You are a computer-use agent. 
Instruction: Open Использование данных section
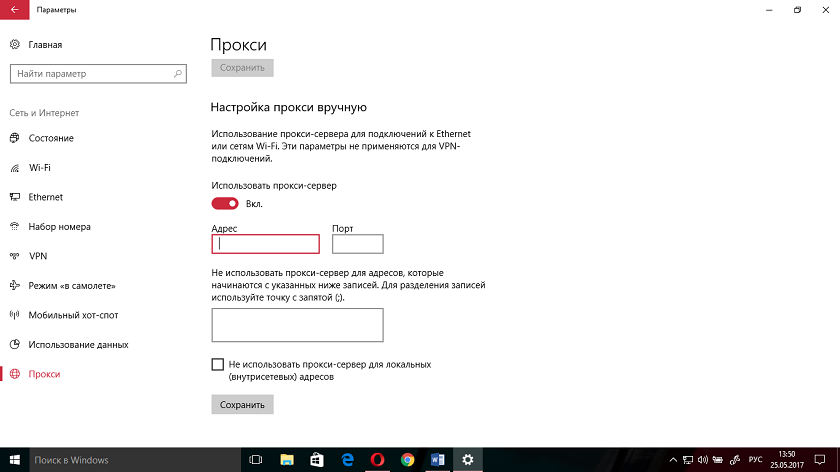pyautogui.click(x=78, y=345)
